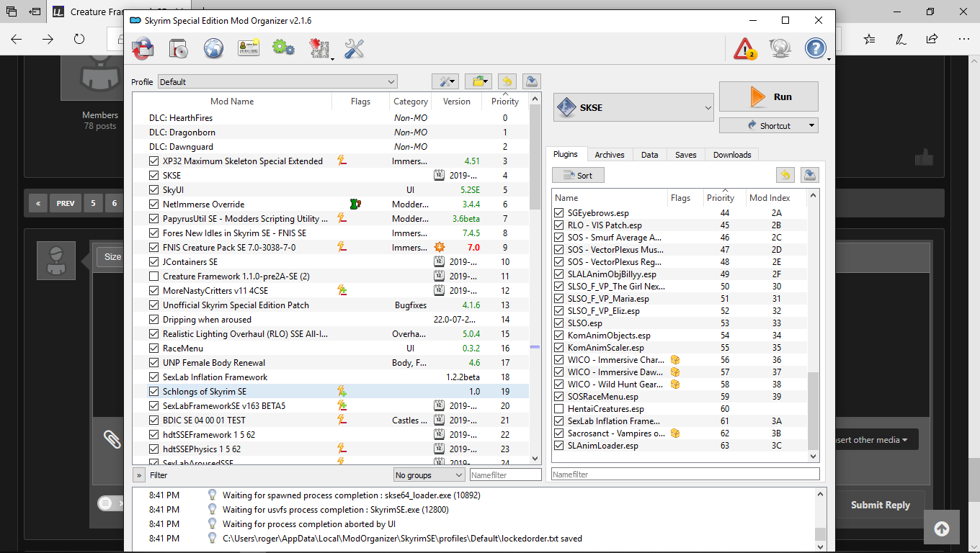The width and height of the screenshot is (980, 553).
Task: Click the browser Back arrow behind Mod Organizer
Action: pos(17,40)
